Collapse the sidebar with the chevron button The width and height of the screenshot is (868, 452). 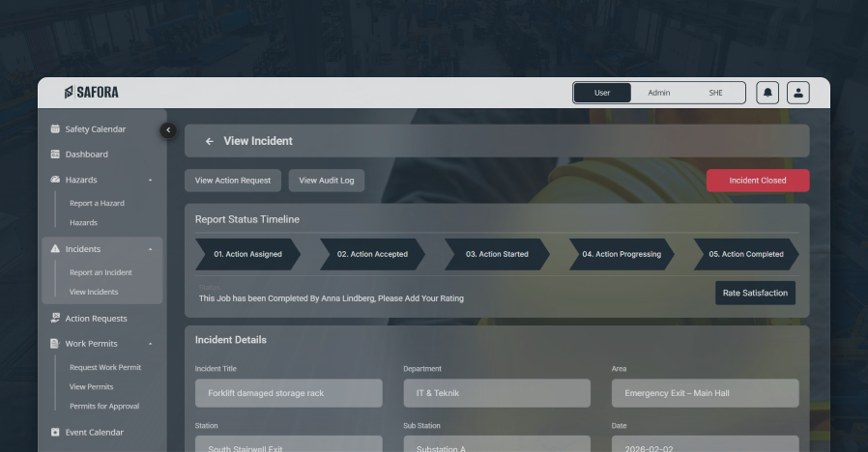click(168, 129)
